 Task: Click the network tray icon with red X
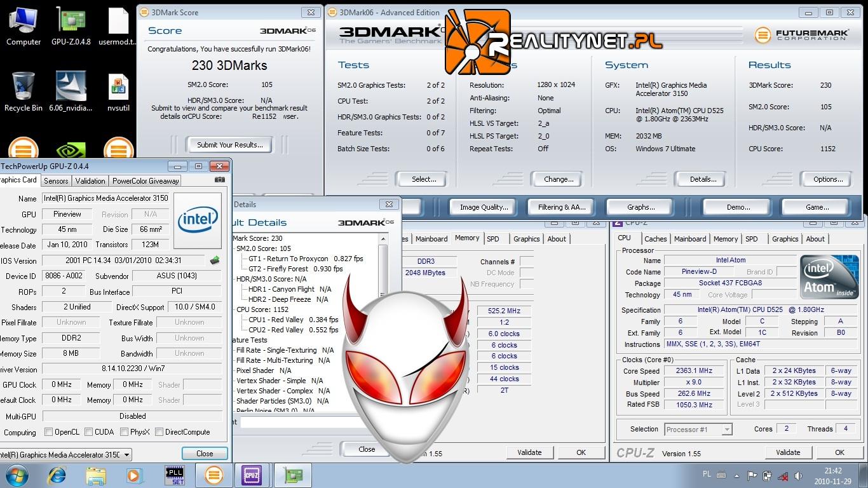tap(783, 475)
